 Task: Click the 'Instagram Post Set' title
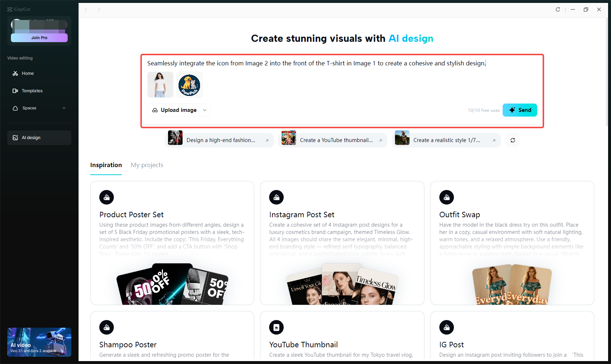(x=301, y=215)
